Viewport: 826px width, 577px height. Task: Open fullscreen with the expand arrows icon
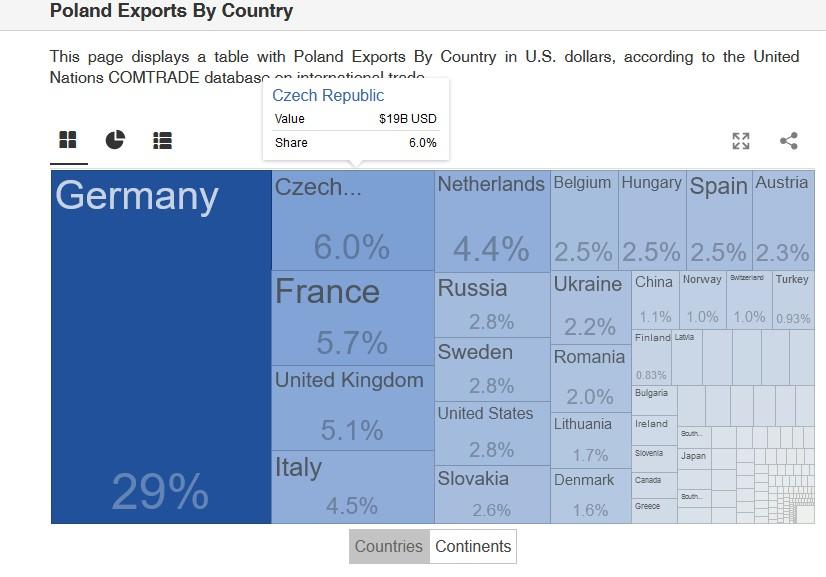click(741, 141)
